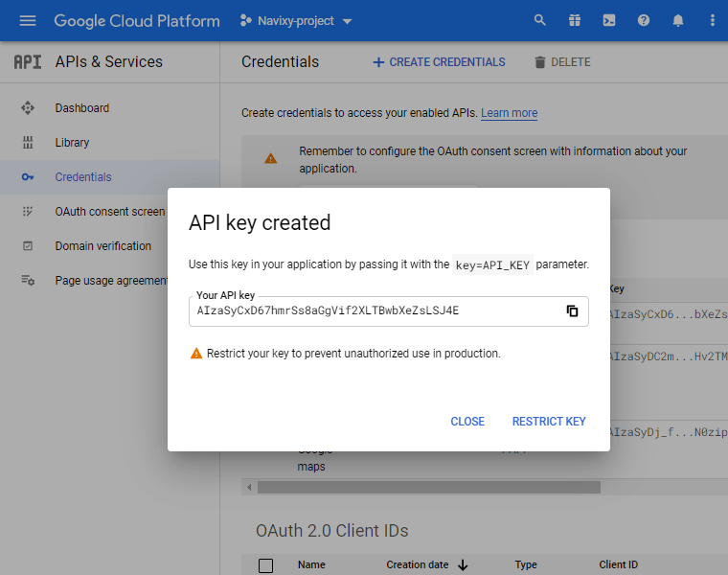
Task: Select Credentials in the sidebar
Action: click(x=83, y=177)
